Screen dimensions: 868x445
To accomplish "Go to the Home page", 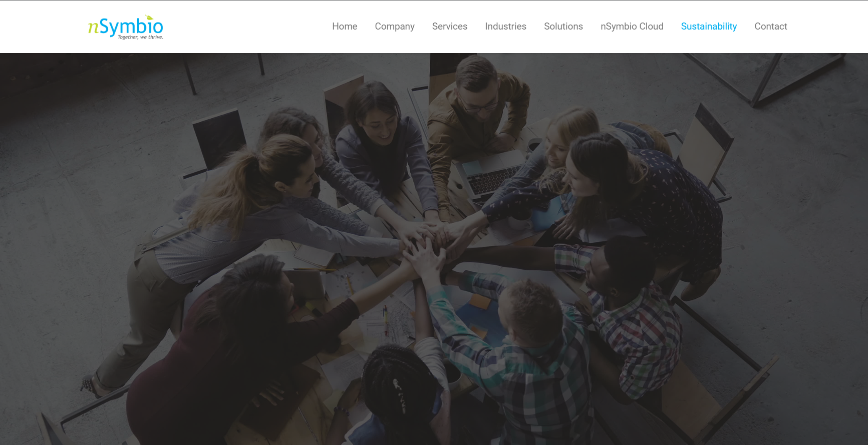I will click(x=345, y=27).
